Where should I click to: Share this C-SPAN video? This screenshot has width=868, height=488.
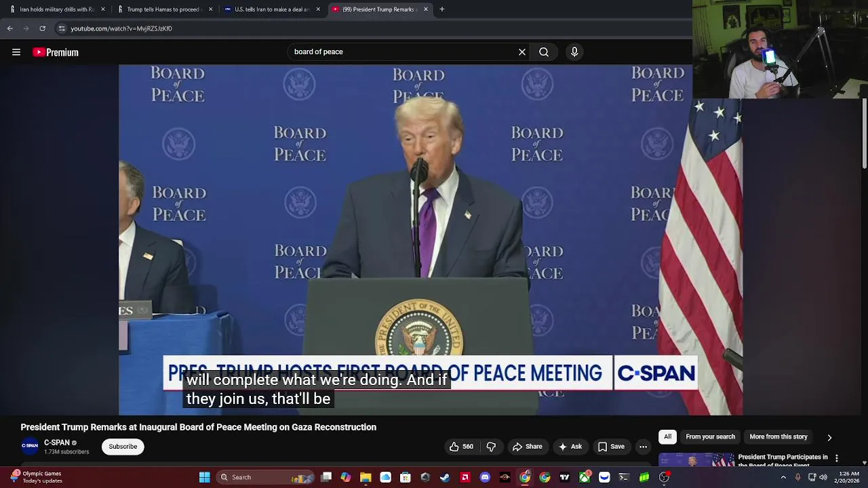tap(528, 447)
